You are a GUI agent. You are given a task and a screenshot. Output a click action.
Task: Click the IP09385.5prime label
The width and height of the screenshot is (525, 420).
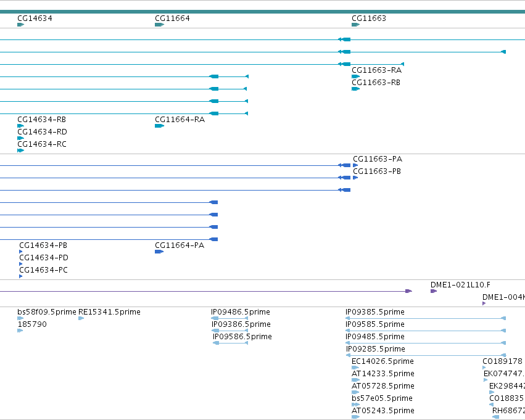[375, 312]
